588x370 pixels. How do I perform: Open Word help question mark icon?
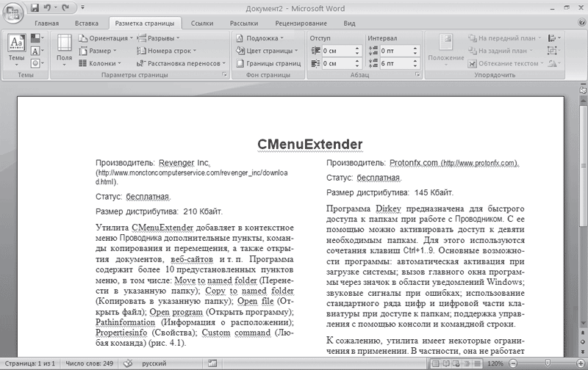pos(582,23)
